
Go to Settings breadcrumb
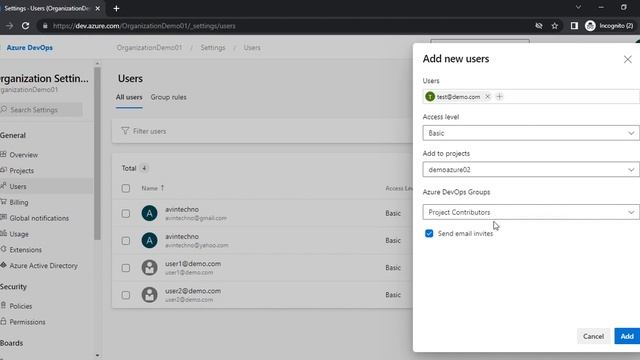[x=213, y=47]
